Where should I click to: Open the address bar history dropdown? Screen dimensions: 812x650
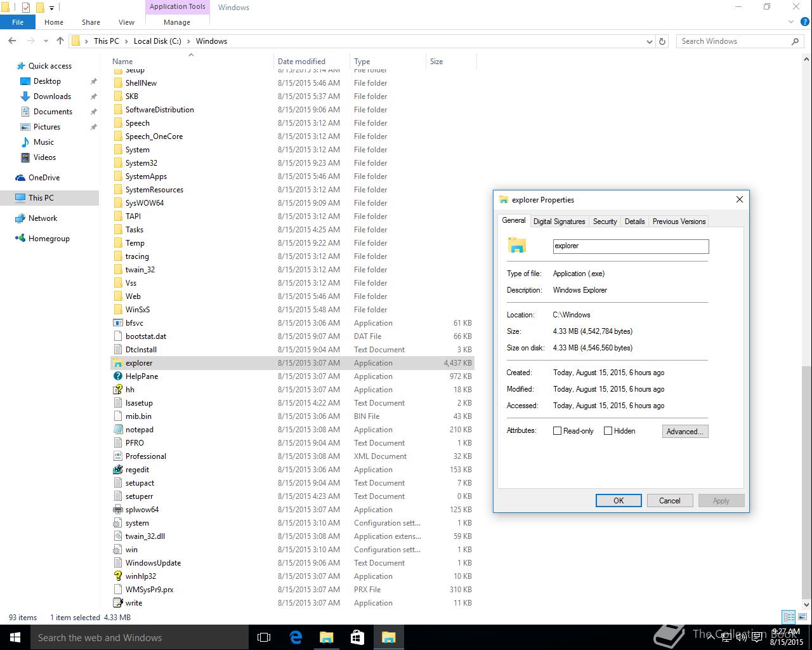(650, 41)
